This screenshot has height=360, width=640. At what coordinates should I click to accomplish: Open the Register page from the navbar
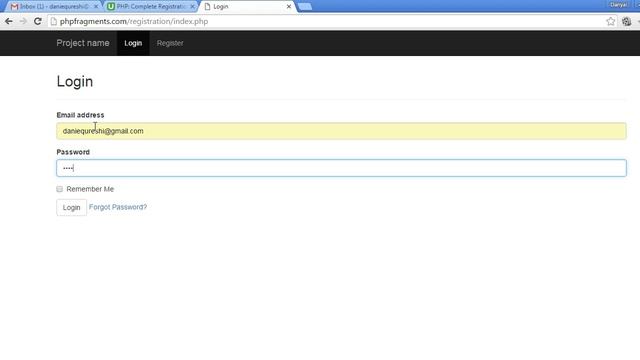(x=170, y=43)
